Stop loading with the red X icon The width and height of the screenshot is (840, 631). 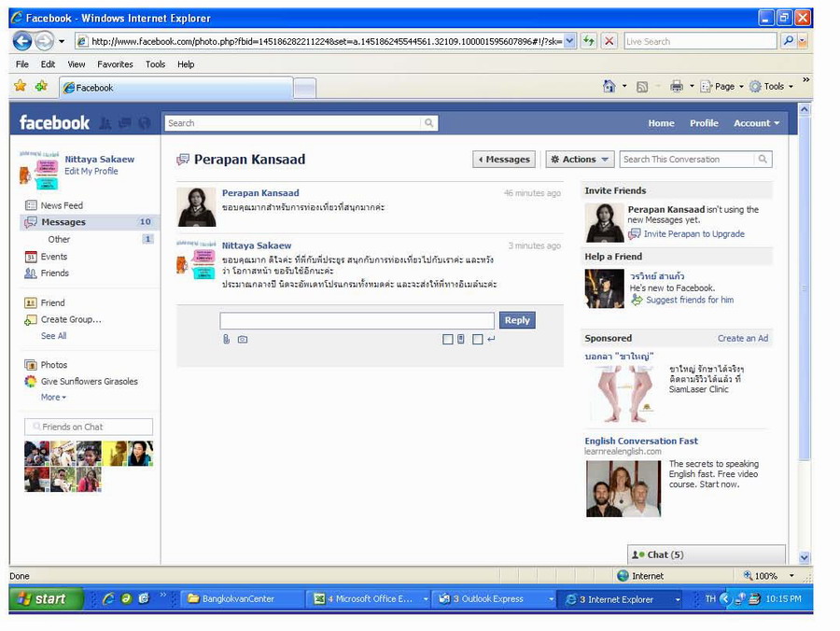pyautogui.click(x=609, y=41)
